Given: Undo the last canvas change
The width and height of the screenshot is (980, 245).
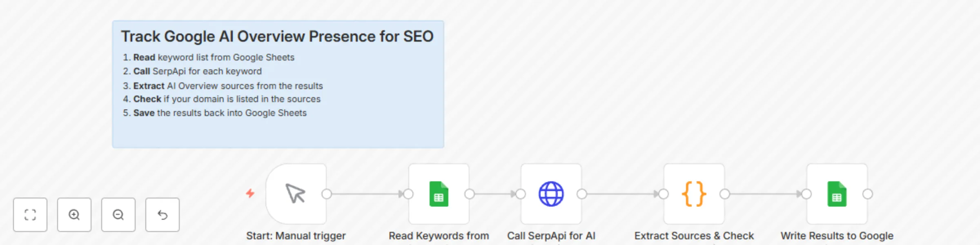Looking at the screenshot, I should tap(162, 214).
